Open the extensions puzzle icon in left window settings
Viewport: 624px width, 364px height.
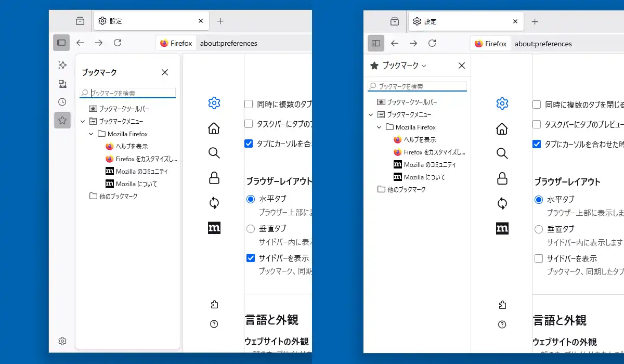[214, 305]
